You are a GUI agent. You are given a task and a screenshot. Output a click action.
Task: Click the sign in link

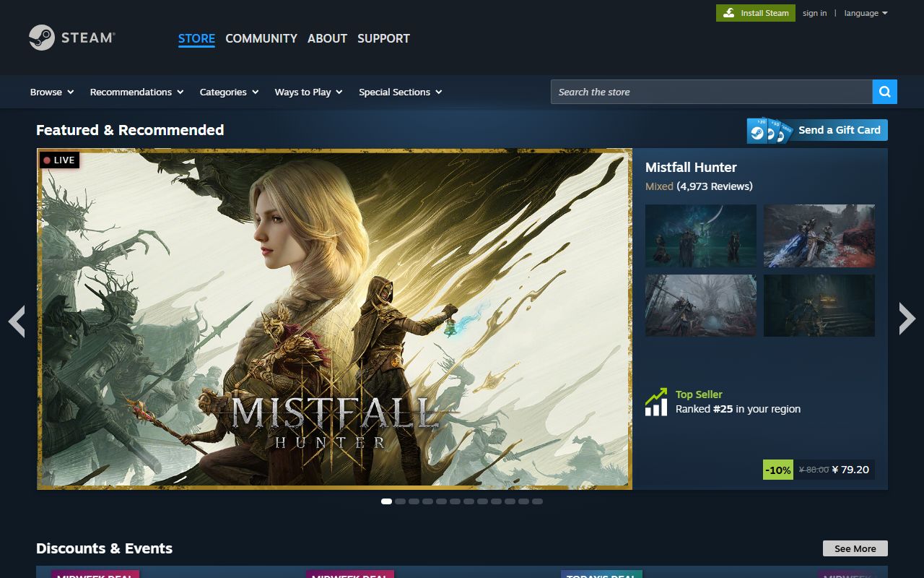pyautogui.click(x=814, y=13)
